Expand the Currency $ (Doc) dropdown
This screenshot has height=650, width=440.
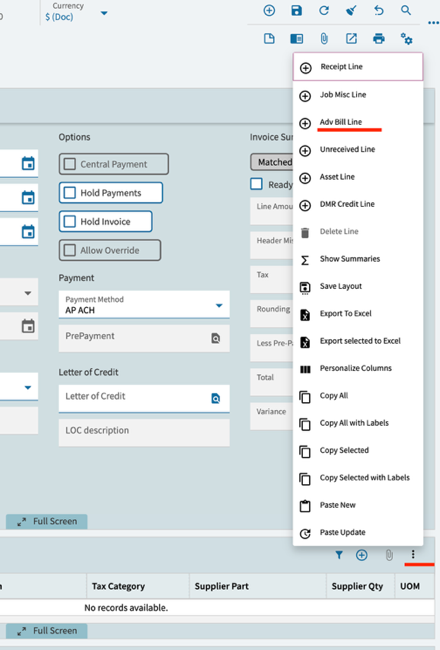104,13
